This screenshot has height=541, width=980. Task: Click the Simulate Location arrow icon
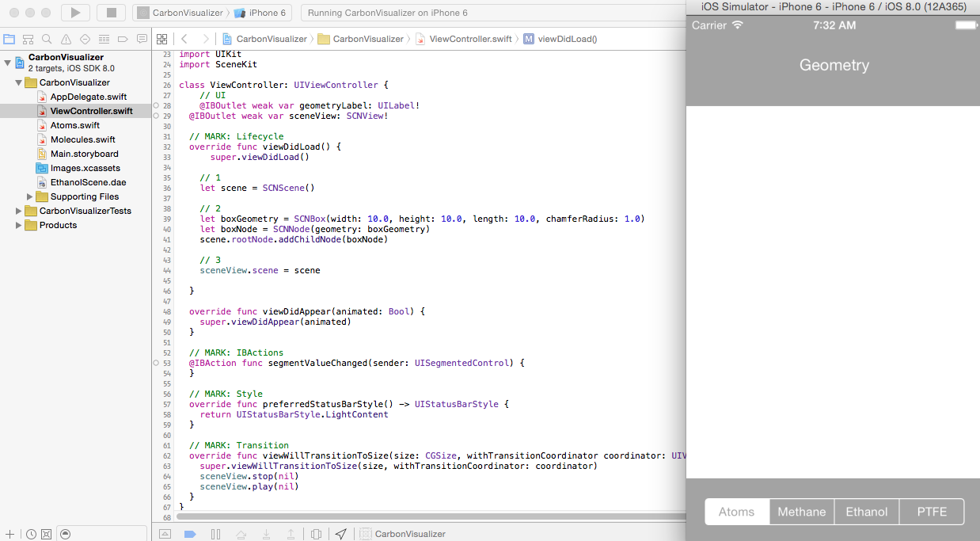coord(341,534)
